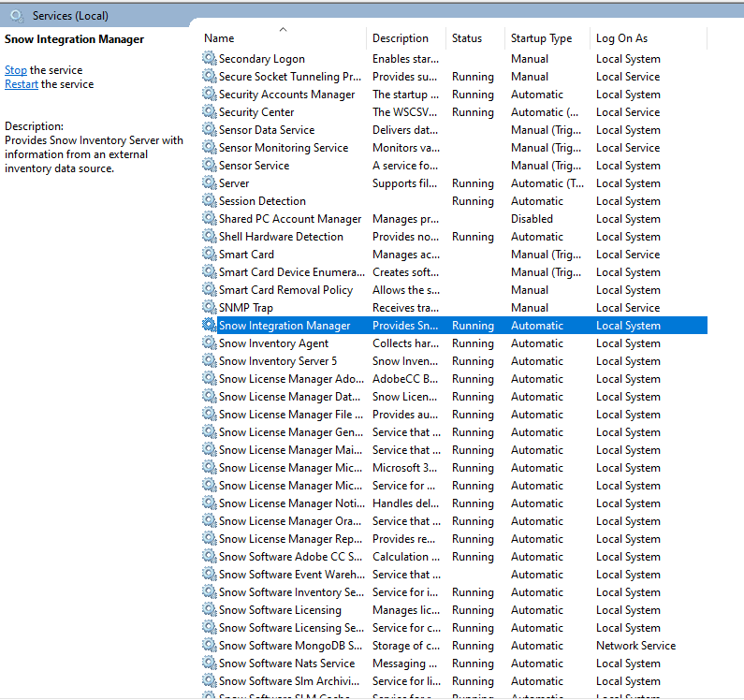
Task: Click the gear icon for Smart Card Removal Policy
Action: tap(210, 289)
